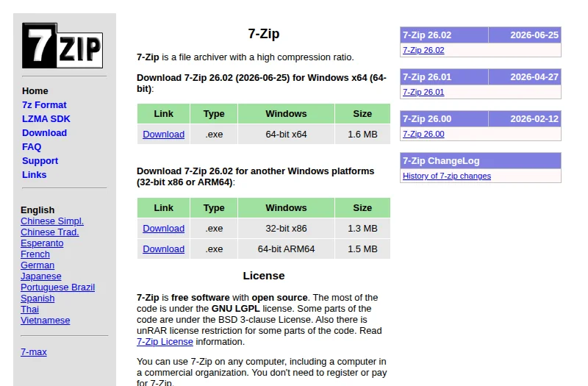
Task: Switch language to Chinese Trad.
Action: pyautogui.click(x=50, y=232)
